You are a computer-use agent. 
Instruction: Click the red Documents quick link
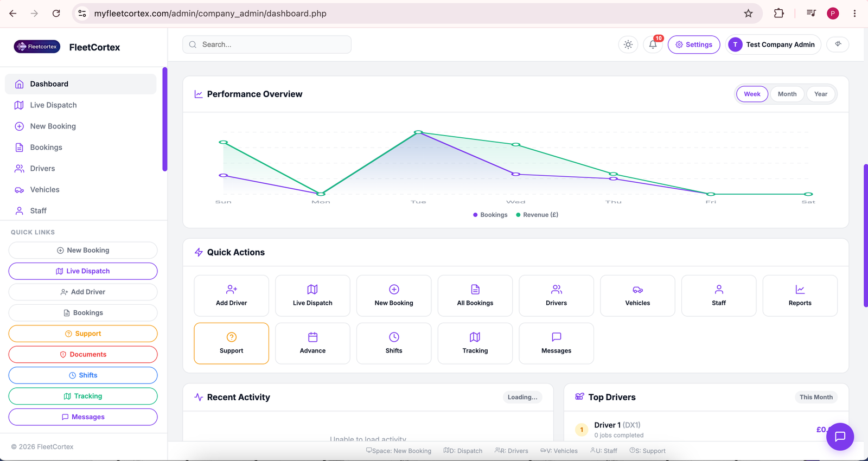point(83,355)
